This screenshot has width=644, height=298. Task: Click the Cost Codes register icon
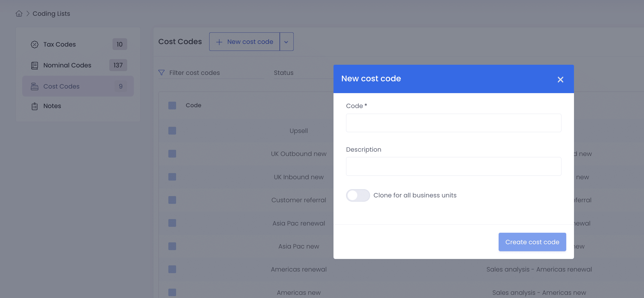34,86
